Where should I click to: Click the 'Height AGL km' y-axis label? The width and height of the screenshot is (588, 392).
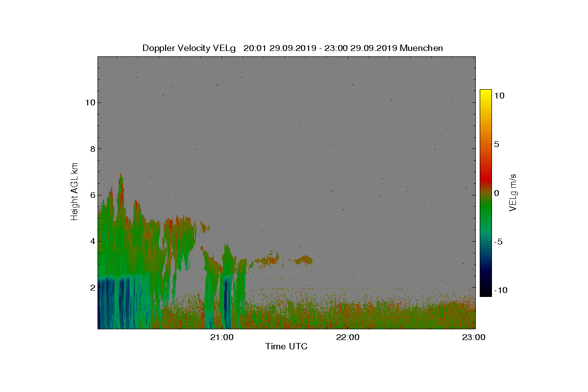[74, 192]
